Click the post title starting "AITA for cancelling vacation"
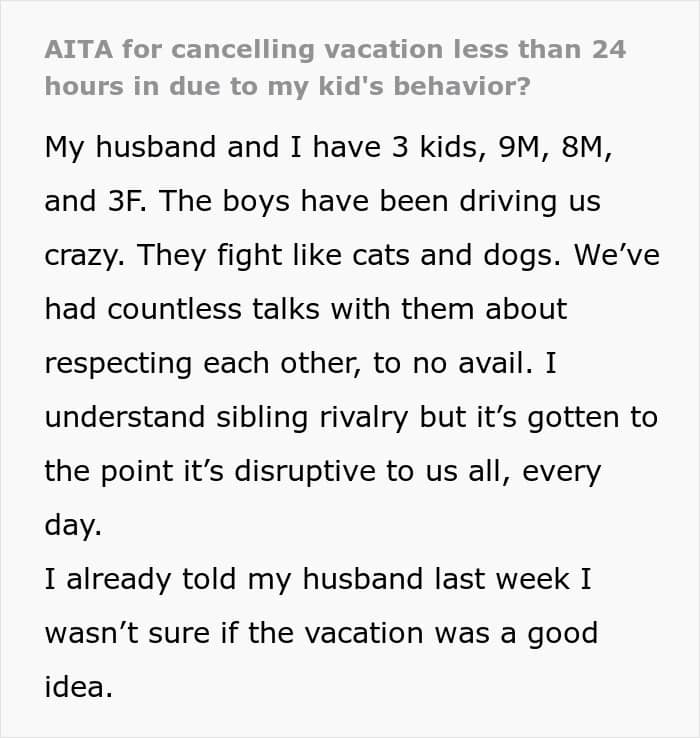This screenshot has width=700, height=738. click(335, 49)
